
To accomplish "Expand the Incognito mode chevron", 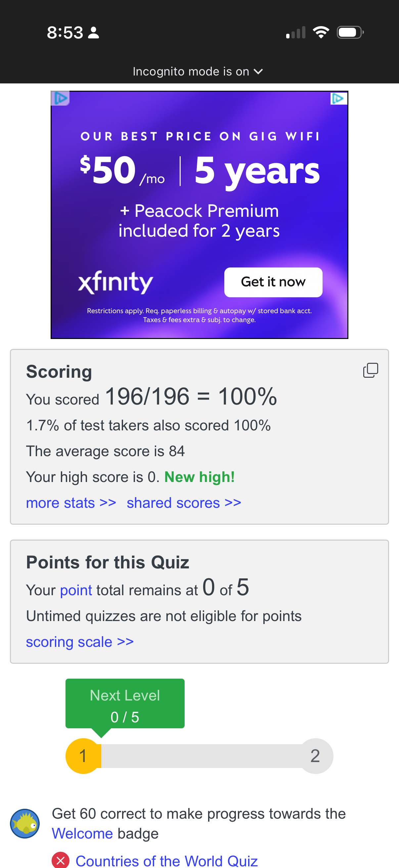I will click(x=258, y=72).
